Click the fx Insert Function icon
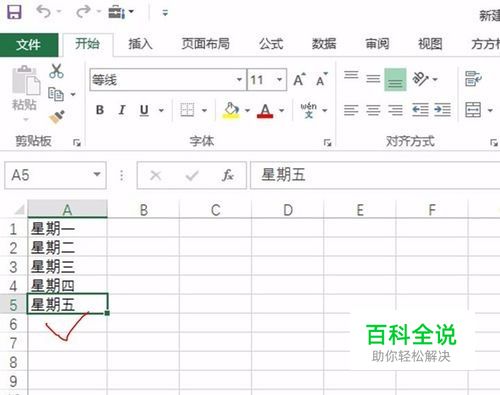The width and height of the screenshot is (500, 395). pyautogui.click(x=228, y=175)
